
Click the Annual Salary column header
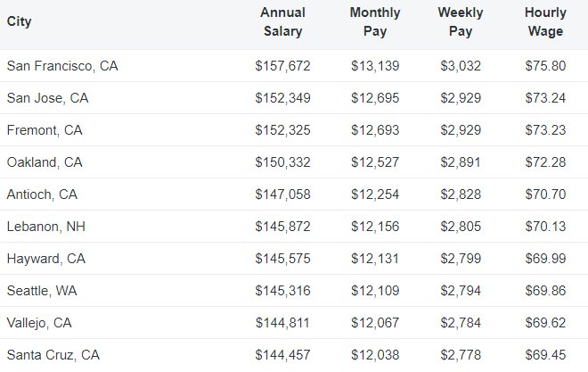click(282, 22)
